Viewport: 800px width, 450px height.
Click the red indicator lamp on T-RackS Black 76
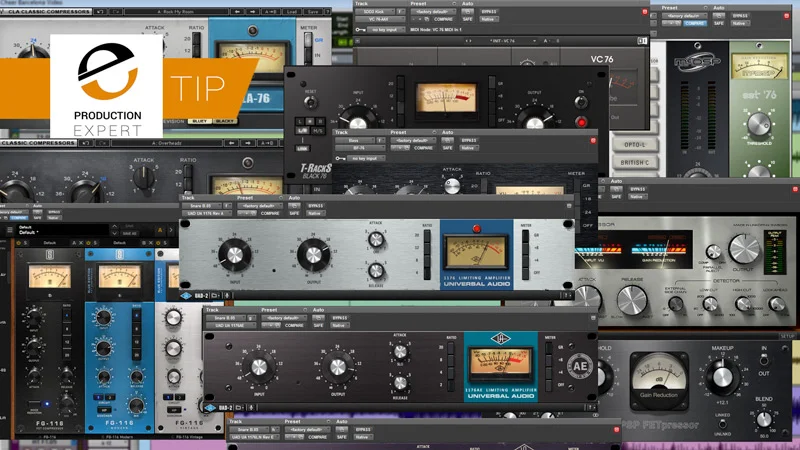click(581, 122)
